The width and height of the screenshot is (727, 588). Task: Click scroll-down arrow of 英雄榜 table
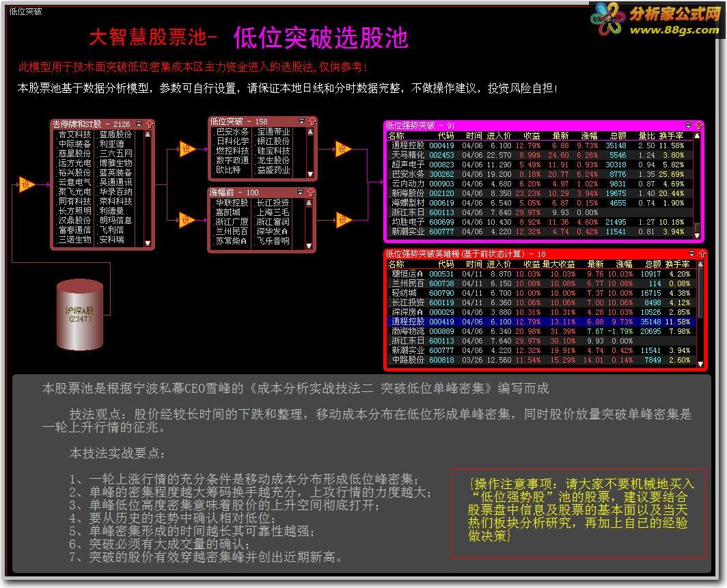(700, 364)
